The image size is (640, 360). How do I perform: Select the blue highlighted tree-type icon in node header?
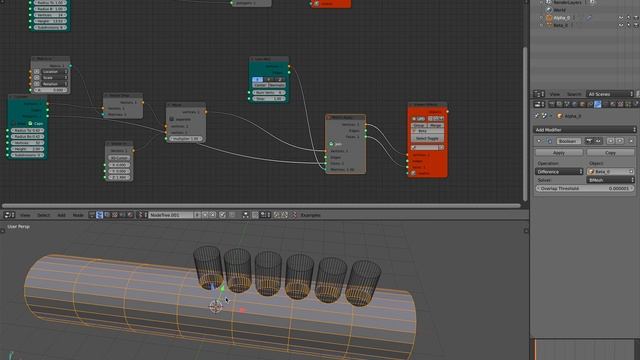click(x=99, y=215)
